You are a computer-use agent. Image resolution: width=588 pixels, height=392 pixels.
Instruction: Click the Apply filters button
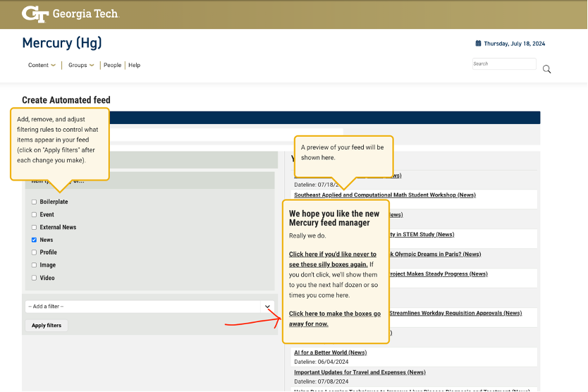click(47, 326)
